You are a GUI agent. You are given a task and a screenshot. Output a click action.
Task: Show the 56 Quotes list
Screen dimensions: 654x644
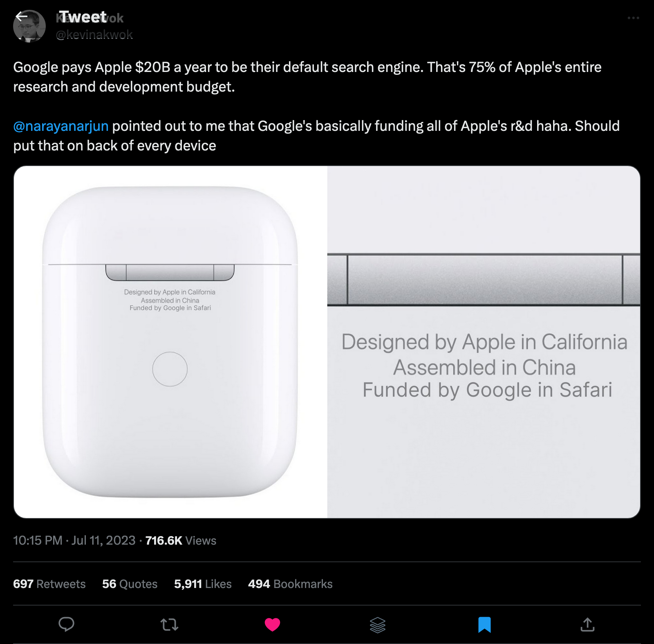130,584
